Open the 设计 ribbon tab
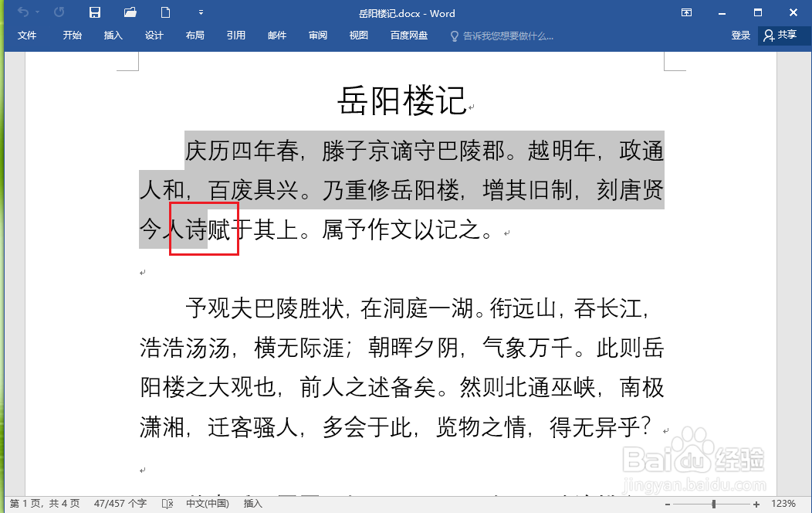Viewport: 812px width, 513px height. pos(154,36)
